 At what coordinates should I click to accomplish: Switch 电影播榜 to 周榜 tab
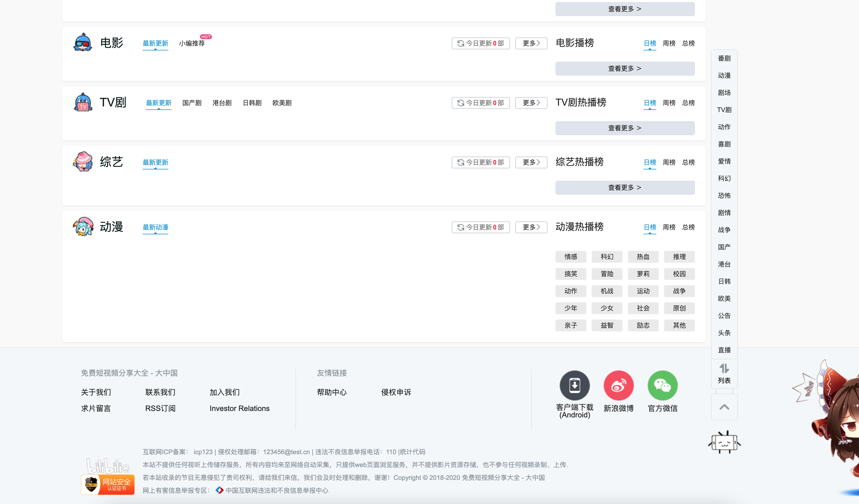coord(669,43)
